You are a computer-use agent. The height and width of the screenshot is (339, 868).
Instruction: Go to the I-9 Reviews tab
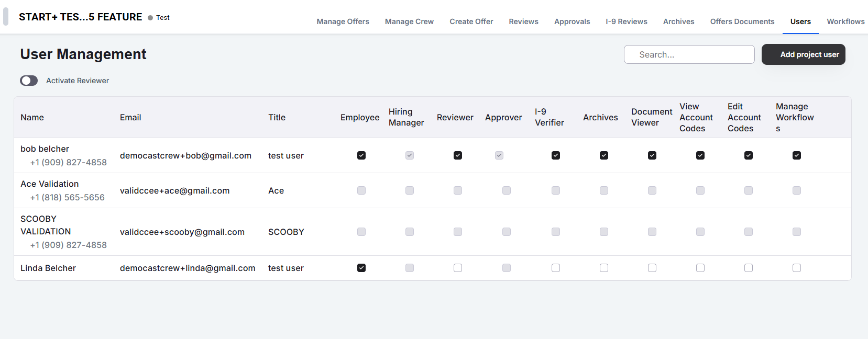(x=627, y=21)
